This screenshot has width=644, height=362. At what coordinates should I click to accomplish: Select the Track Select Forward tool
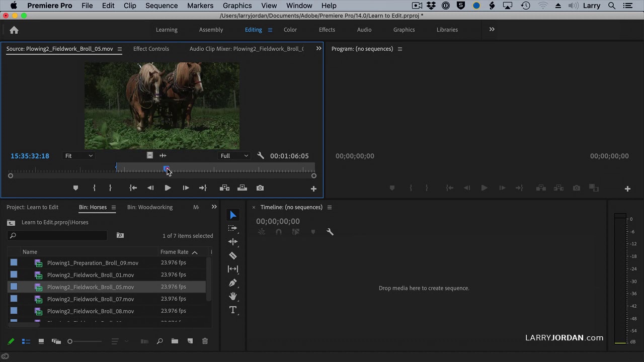point(233,228)
